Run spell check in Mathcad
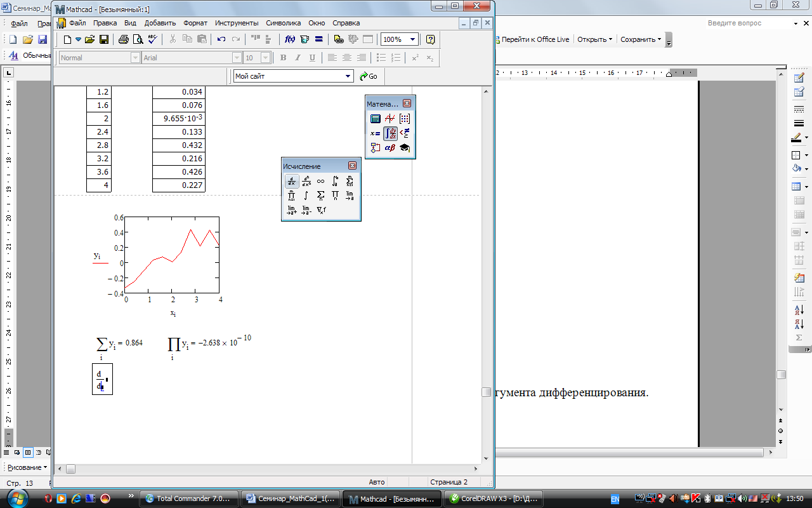The width and height of the screenshot is (812, 508). (152, 39)
